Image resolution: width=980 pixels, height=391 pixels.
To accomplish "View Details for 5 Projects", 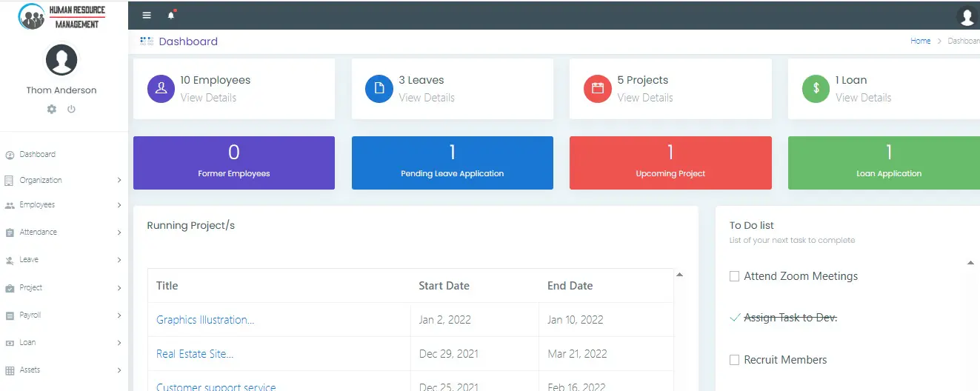I will tap(645, 98).
